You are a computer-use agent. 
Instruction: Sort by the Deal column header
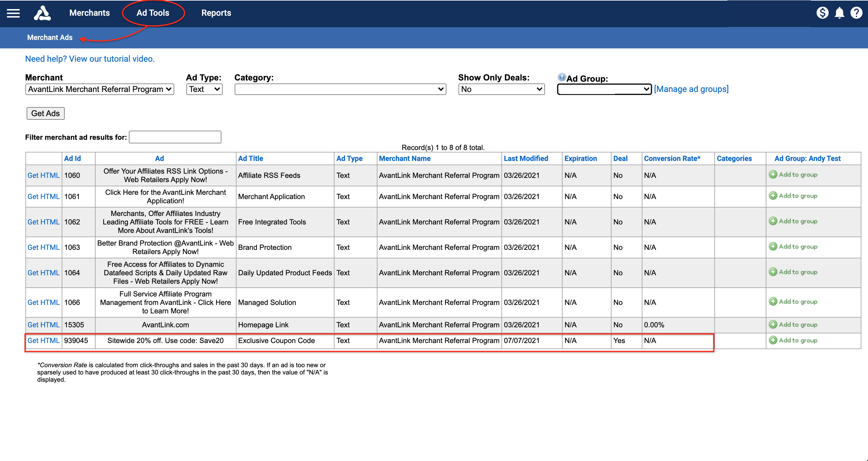pos(620,159)
